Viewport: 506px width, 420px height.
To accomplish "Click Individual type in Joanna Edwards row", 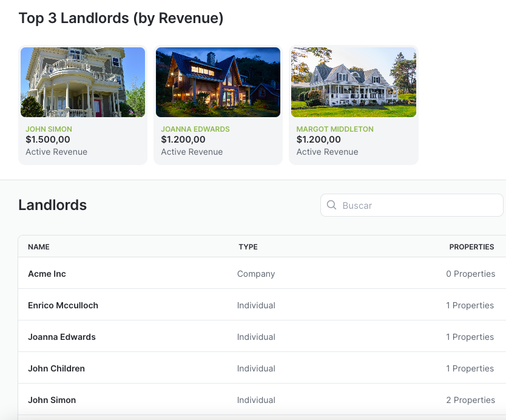I will 256,337.
